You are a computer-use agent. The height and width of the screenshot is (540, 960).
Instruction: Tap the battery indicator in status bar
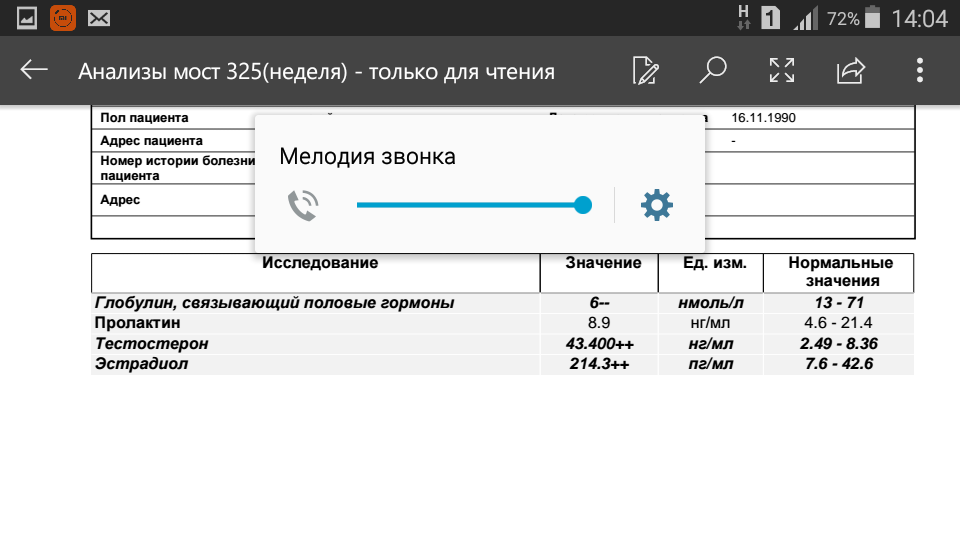[873, 18]
